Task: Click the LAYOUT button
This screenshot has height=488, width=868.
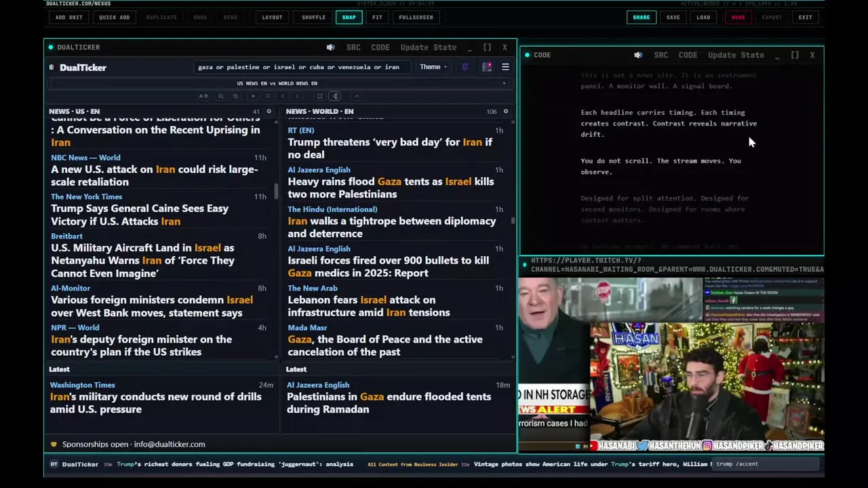Action: pyautogui.click(x=272, y=18)
